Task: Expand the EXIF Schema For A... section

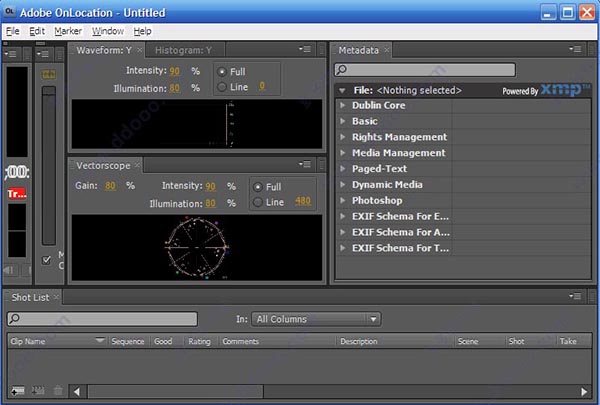Action: [342, 232]
